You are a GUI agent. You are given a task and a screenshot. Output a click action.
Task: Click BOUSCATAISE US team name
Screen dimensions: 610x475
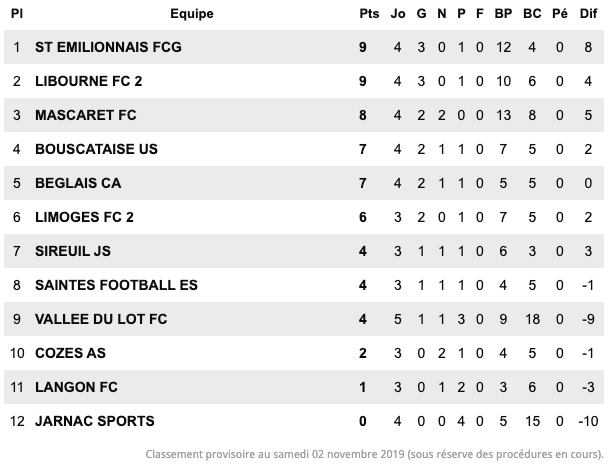(x=96, y=149)
